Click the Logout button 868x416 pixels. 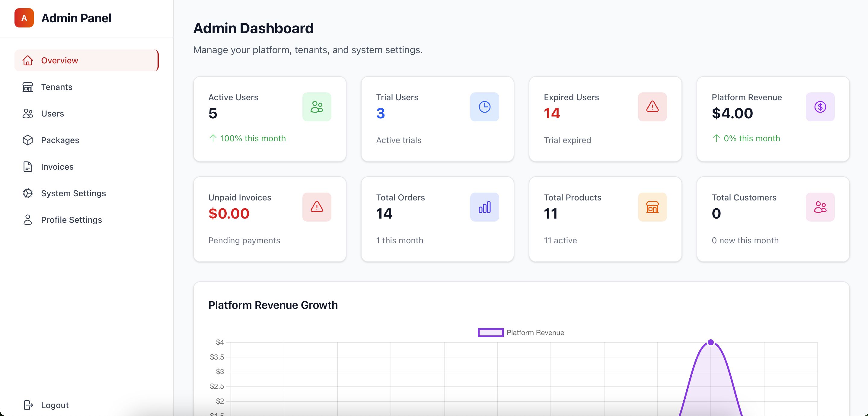click(x=55, y=405)
